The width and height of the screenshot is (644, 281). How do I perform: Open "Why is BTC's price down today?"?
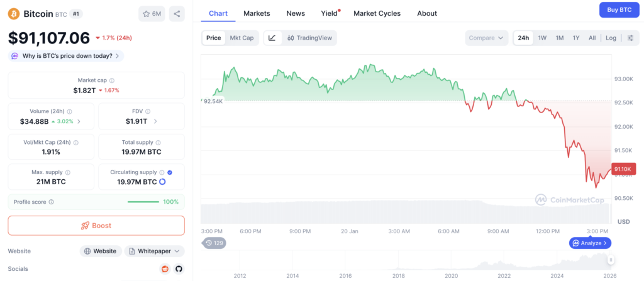tap(66, 56)
